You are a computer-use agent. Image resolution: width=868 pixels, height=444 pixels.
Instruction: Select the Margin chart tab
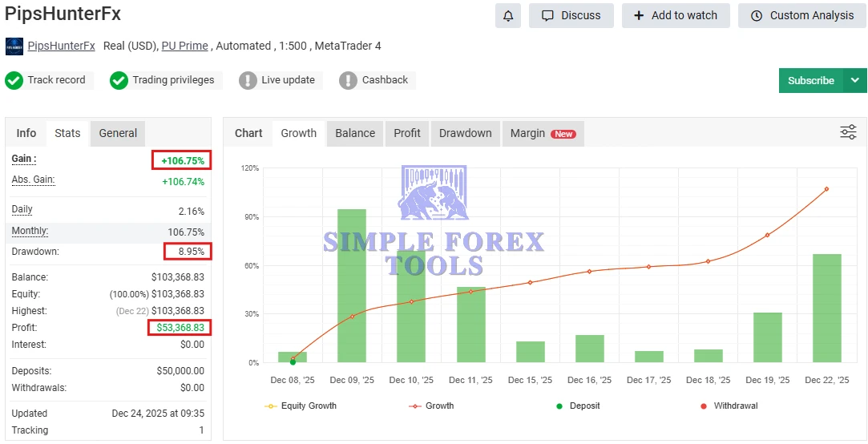[x=542, y=133]
